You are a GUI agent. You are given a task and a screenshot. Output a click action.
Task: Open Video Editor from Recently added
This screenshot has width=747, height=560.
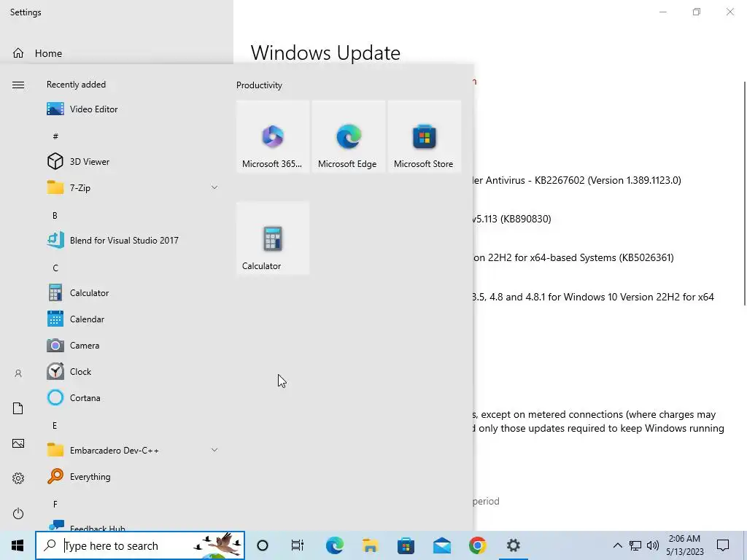(133, 109)
